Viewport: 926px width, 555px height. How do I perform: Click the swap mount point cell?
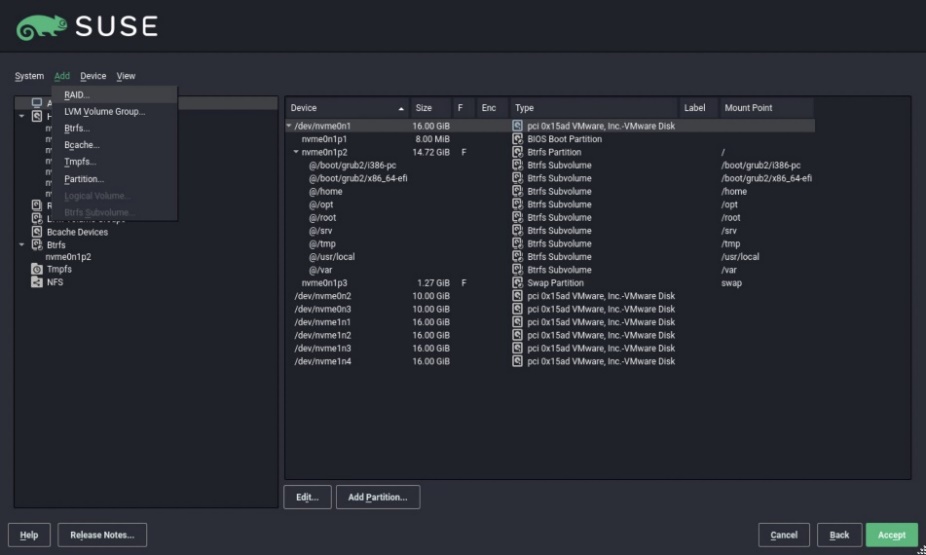(731, 283)
